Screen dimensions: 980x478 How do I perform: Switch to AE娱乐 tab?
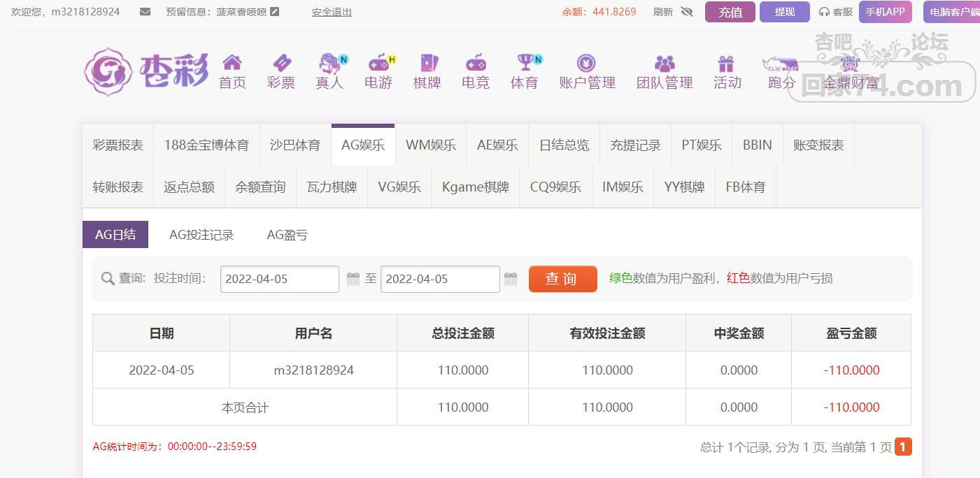coord(497,145)
